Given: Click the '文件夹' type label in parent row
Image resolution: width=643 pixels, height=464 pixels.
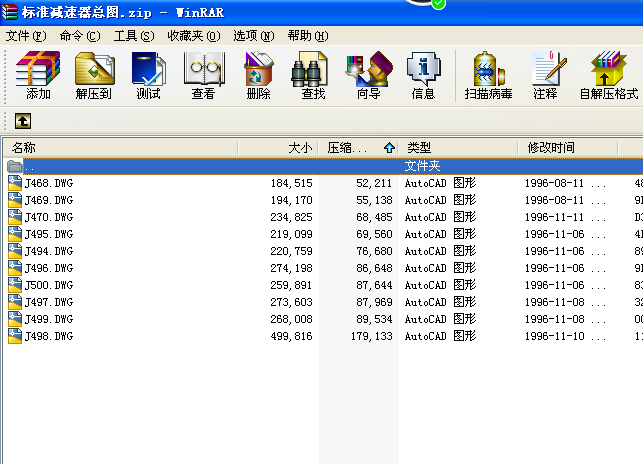Looking at the screenshot, I should (422, 166).
